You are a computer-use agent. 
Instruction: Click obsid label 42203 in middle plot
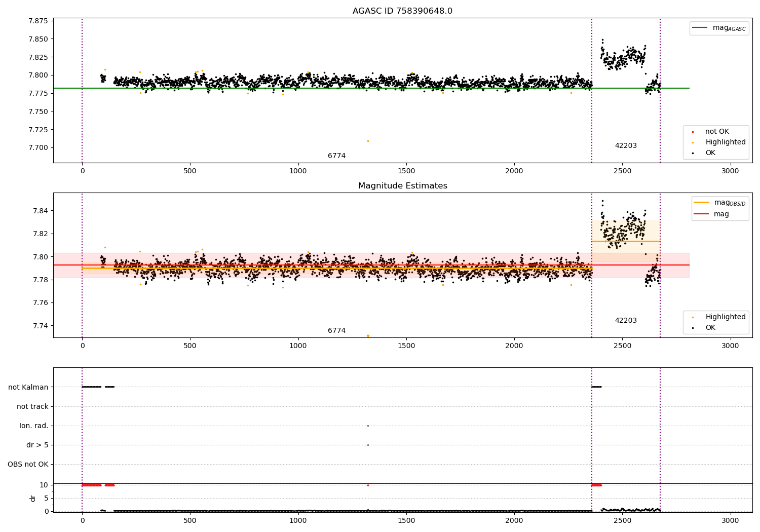point(626,321)
